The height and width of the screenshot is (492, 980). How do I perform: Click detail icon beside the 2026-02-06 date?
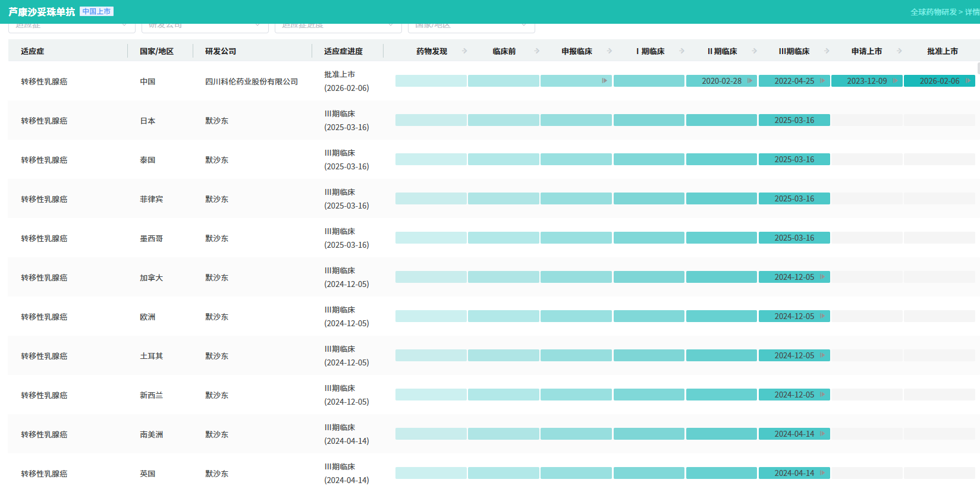pos(968,81)
